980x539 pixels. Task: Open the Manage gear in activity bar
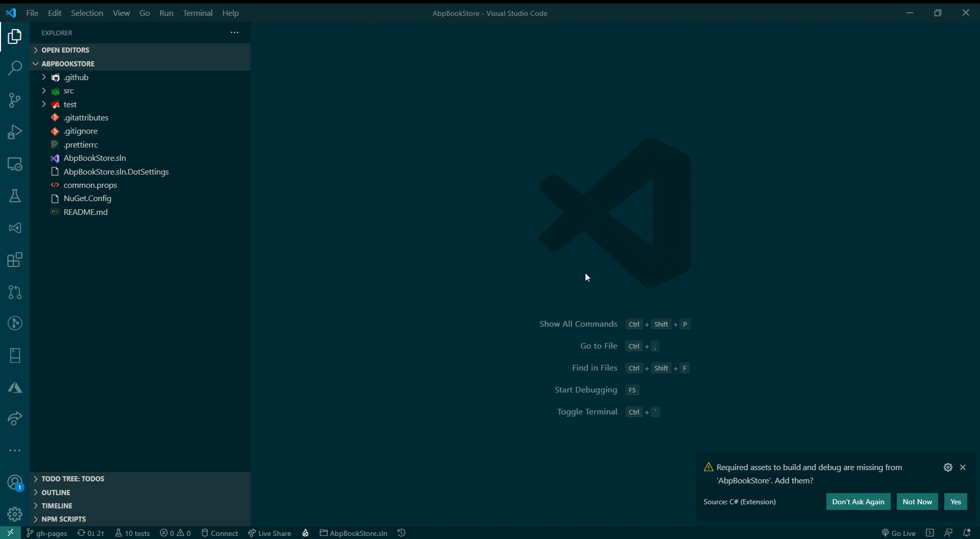pos(15,514)
